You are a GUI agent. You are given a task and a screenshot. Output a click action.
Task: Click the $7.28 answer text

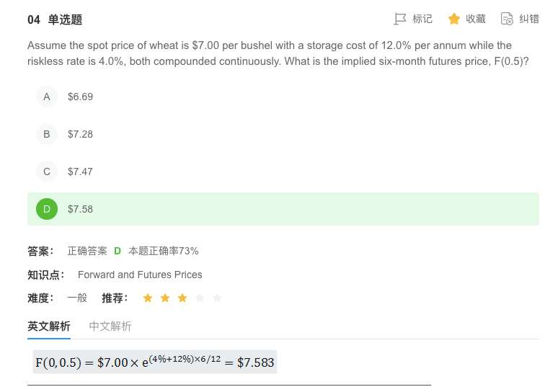(80, 134)
